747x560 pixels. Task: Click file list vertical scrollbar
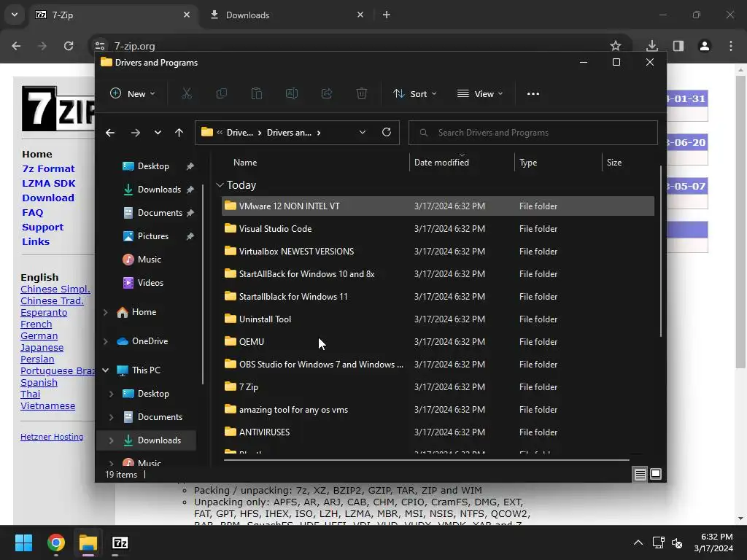click(x=660, y=252)
